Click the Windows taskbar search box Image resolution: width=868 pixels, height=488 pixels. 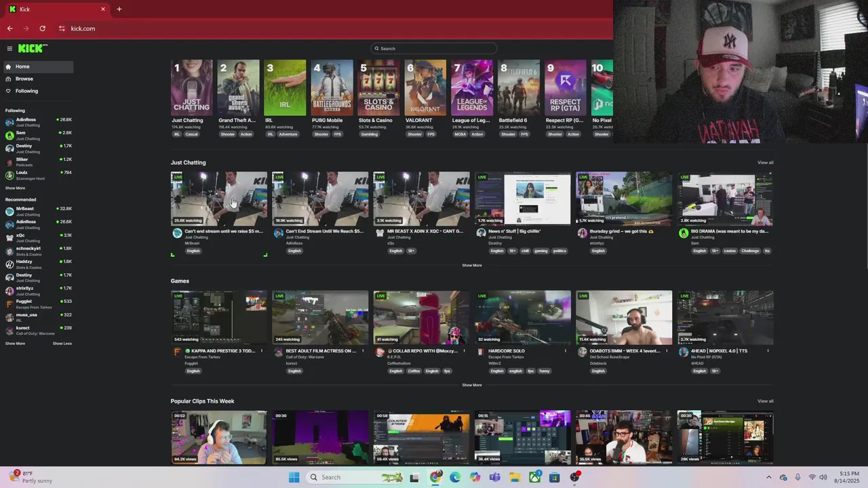tap(354, 477)
